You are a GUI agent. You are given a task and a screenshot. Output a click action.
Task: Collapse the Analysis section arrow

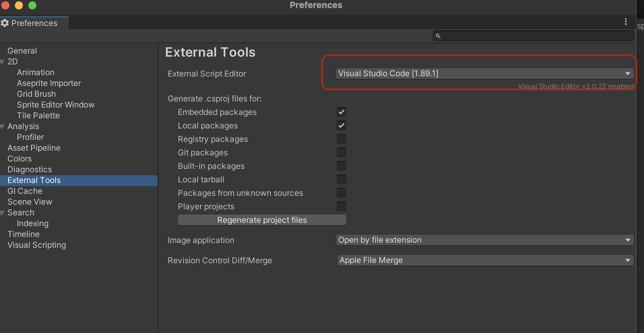pyautogui.click(x=2, y=127)
